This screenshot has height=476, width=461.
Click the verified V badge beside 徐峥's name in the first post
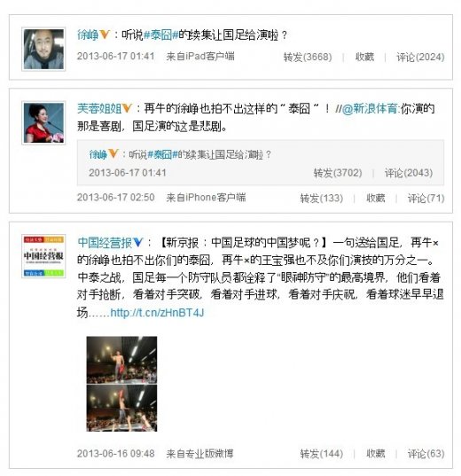pos(105,35)
